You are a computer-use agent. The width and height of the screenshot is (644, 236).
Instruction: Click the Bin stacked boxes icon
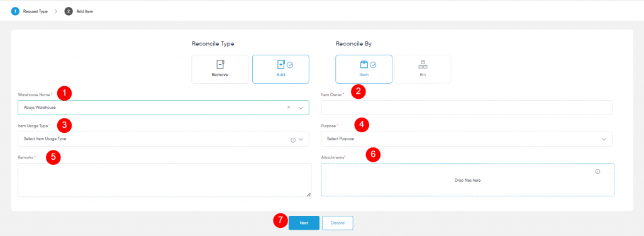tap(423, 65)
